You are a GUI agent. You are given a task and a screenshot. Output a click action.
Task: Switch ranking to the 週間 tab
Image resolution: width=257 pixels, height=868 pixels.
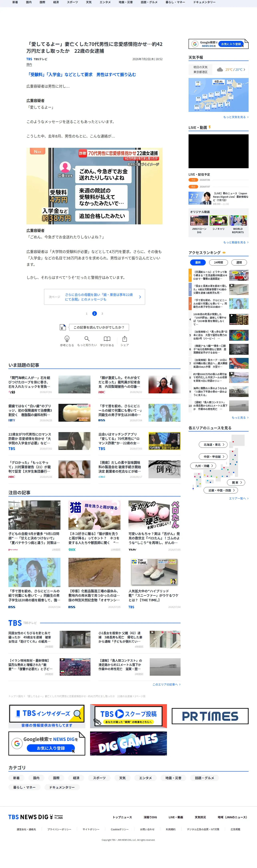click(x=239, y=262)
